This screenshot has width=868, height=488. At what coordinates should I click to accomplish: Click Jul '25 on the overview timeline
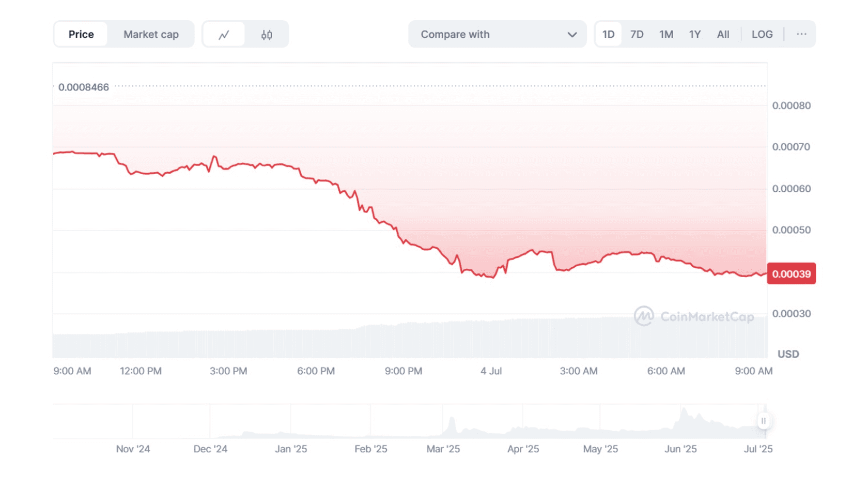758,449
